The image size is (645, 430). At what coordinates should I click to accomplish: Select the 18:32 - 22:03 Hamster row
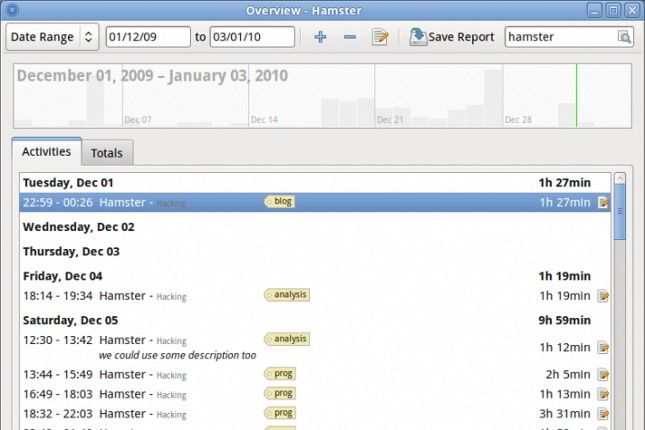coord(315,414)
